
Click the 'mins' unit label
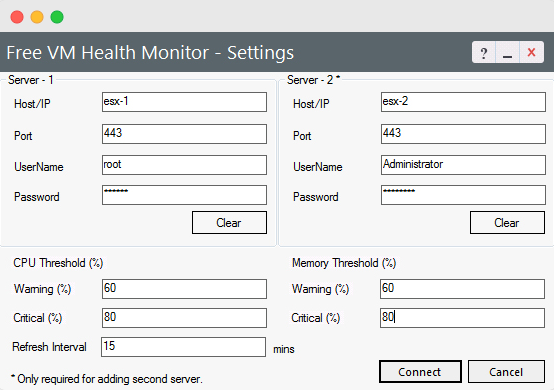point(284,349)
